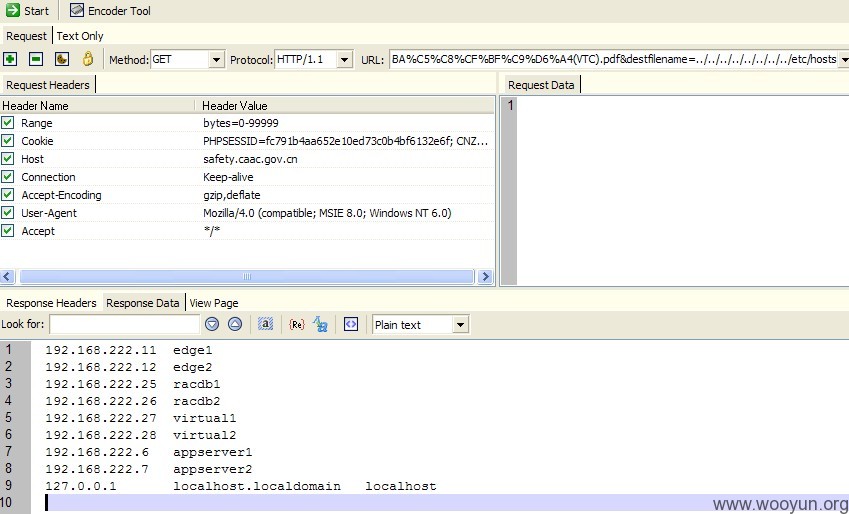Click response line 192.168.222.27 virtual1

(141, 418)
